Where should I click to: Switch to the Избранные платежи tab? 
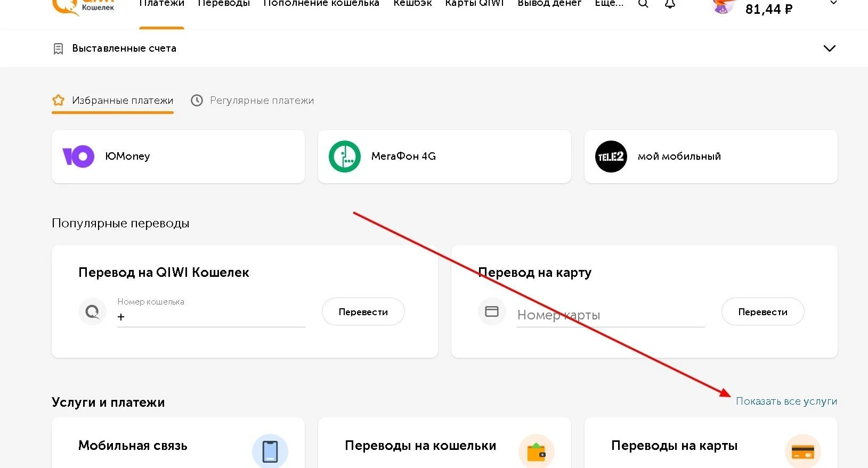point(113,101)
